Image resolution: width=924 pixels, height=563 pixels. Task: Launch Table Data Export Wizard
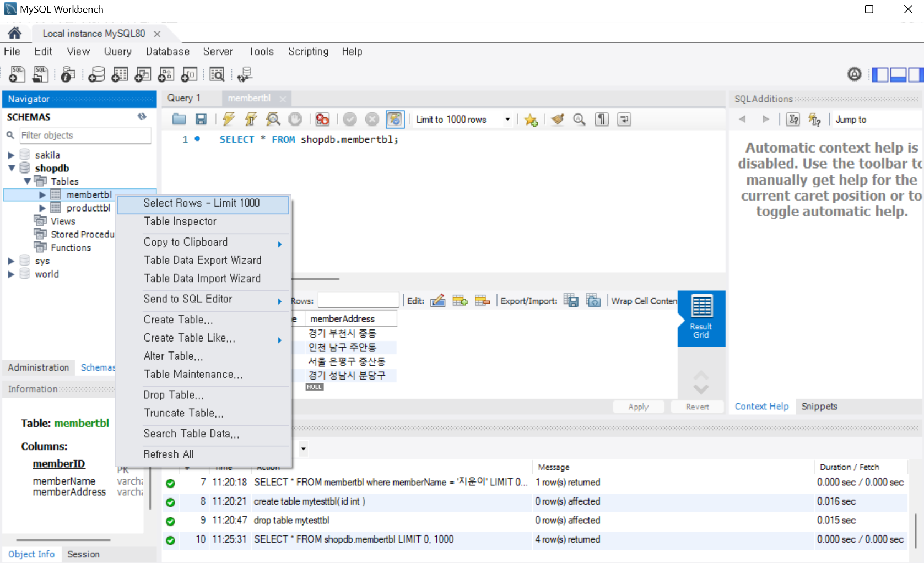(x=203, y=261)
